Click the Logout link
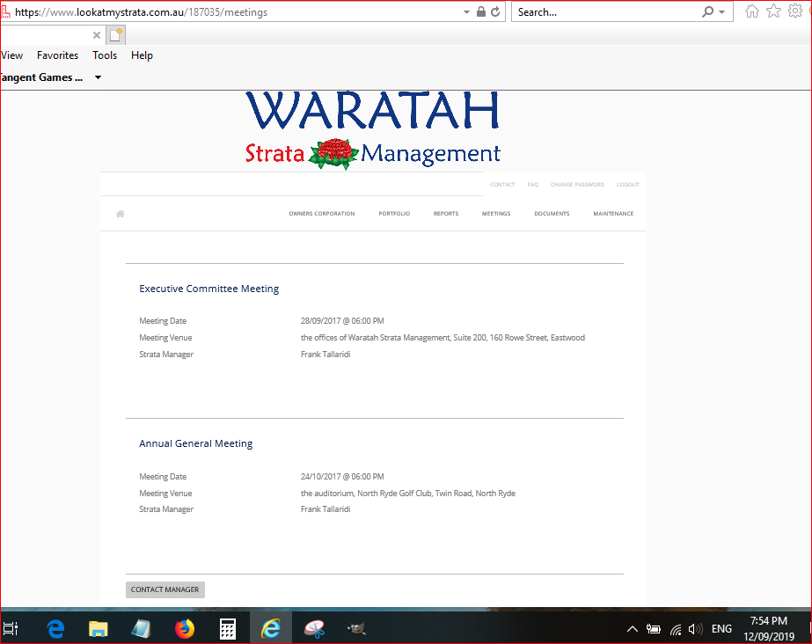Viewport: 812px width, 644px height. click(x=627, y=185)
